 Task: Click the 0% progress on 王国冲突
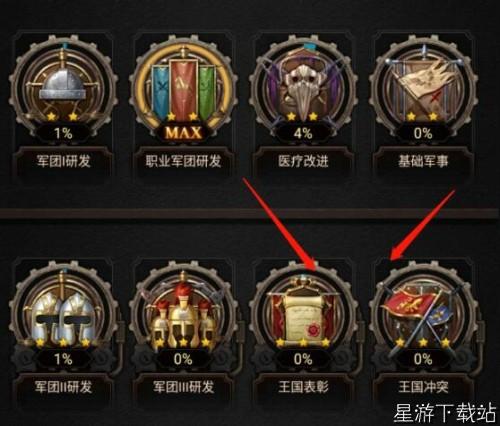pyautogui.click(x=423, y=359)
